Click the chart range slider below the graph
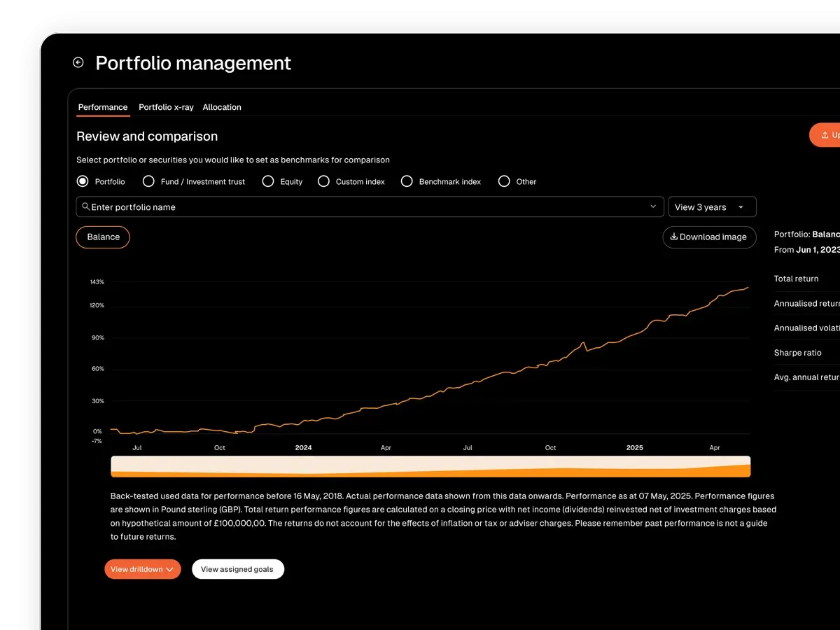This screenshot has height=630, width=840. click(430, 466)
